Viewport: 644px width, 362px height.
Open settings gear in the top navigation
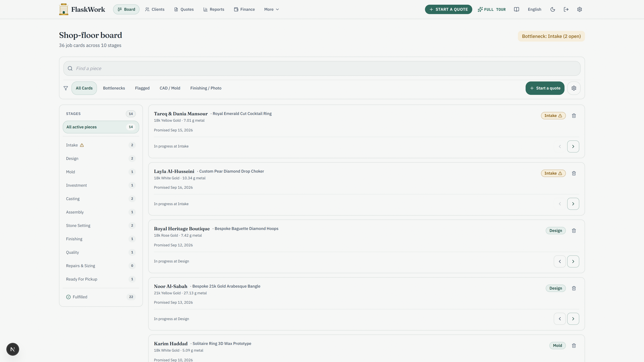[579, 9]
